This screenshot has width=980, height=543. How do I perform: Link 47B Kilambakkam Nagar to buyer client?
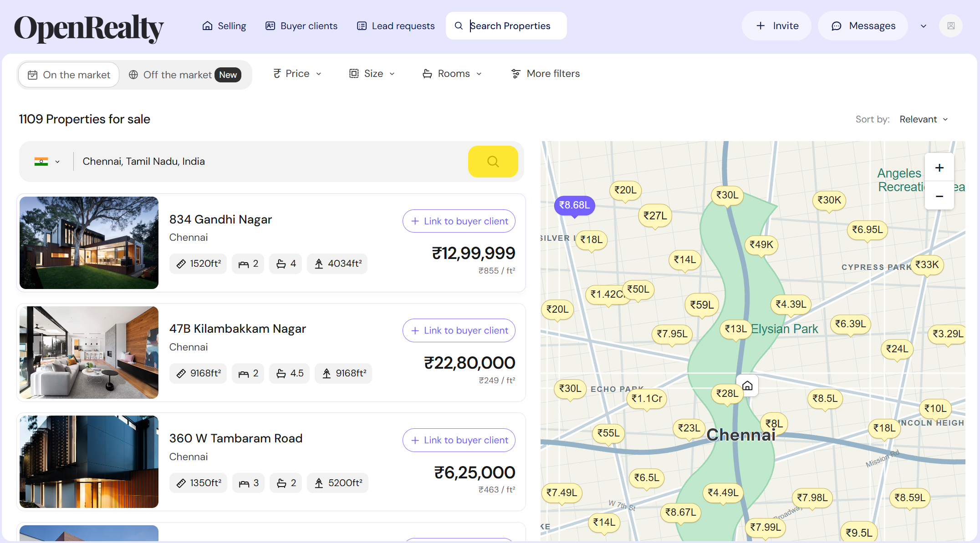[459, 330]
